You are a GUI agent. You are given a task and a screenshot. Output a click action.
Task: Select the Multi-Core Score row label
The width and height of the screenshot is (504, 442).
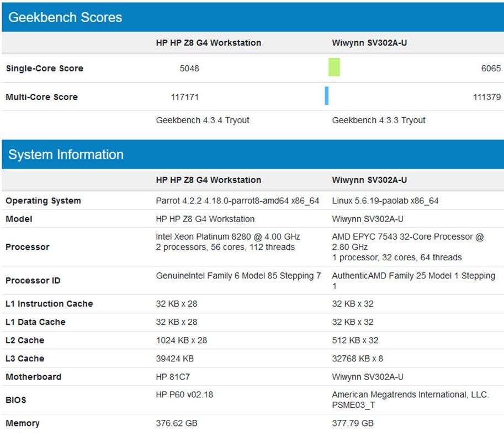[x=41, y=97]
